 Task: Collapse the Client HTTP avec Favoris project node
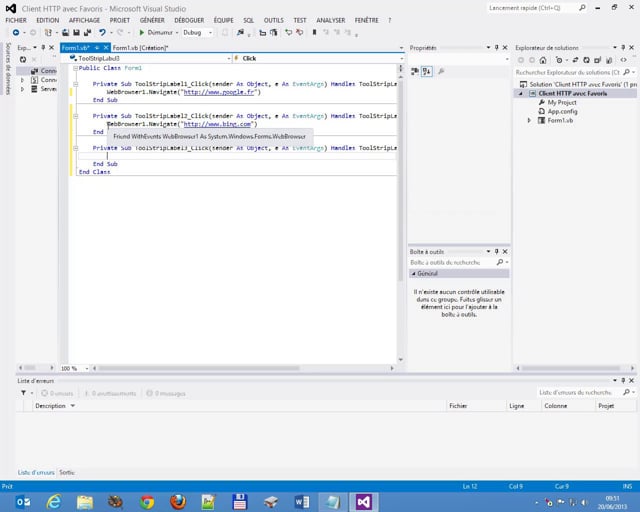(x=521, y=93)
